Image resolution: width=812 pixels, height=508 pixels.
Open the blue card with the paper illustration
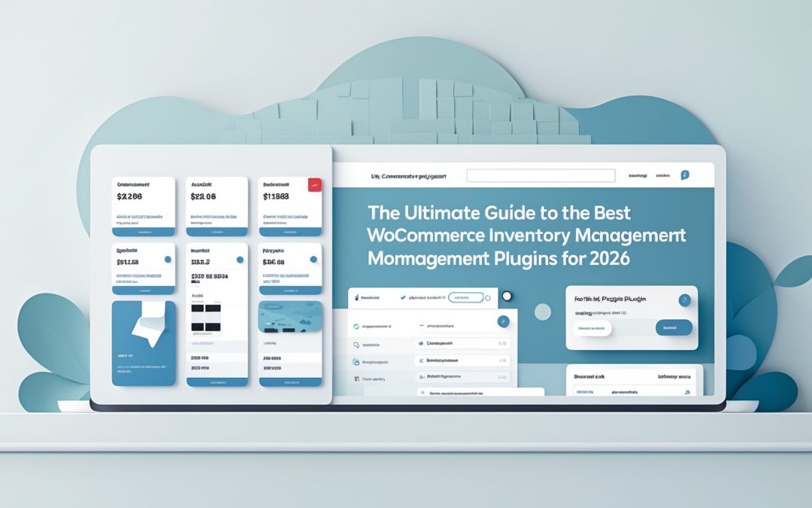pyautogui.click(x=144, y=343)
